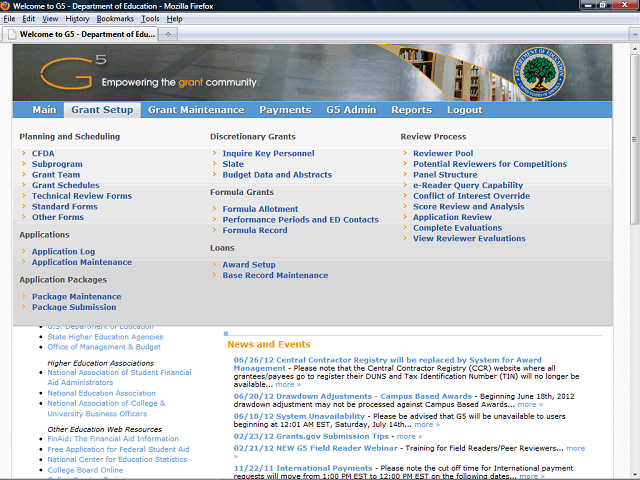Open Budget Data and Abstracts
Screen dimensions: 640x480
click(277, 175)
